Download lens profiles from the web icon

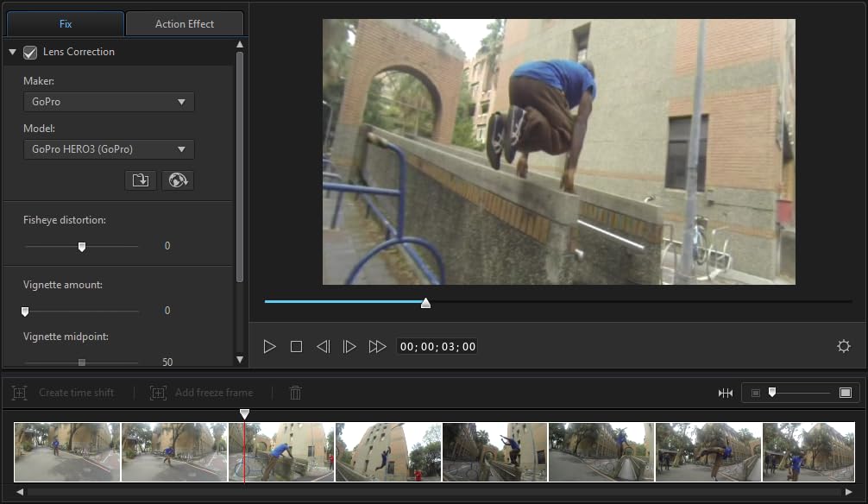coord(178,180)
